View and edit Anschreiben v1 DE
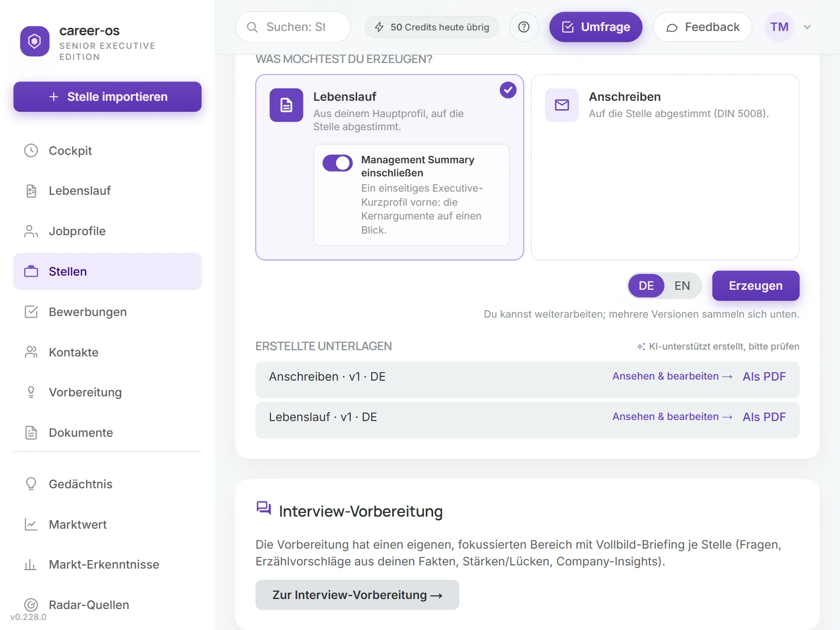 click(672, 376)
